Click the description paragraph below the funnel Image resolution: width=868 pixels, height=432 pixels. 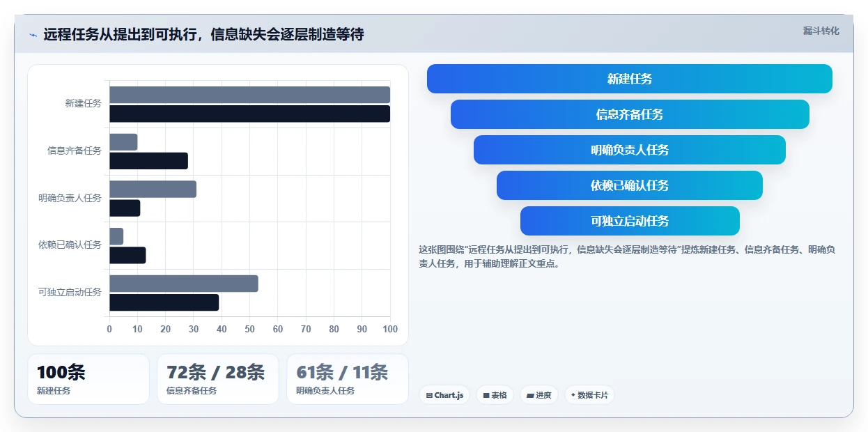(627, 256)
